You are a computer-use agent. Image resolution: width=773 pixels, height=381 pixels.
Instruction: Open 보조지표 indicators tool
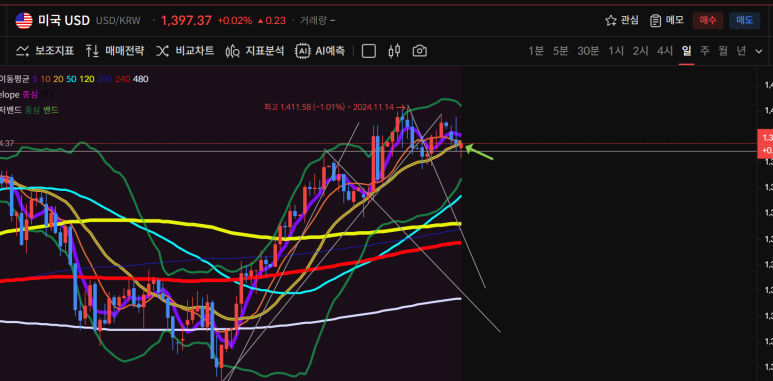tap(45, 51)
